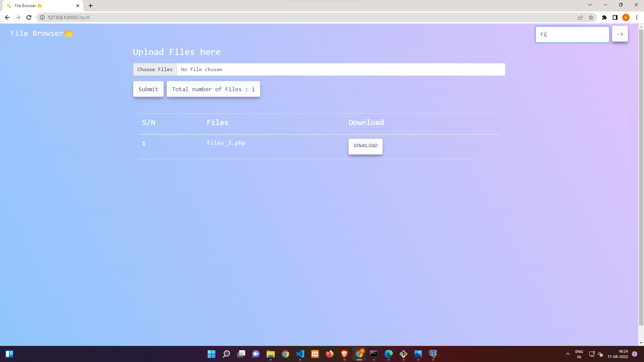Image resolution: width=644 pixels, height=362 pixels.
Task: Open the Chrome three-dot menu
Action: (637, 17)
